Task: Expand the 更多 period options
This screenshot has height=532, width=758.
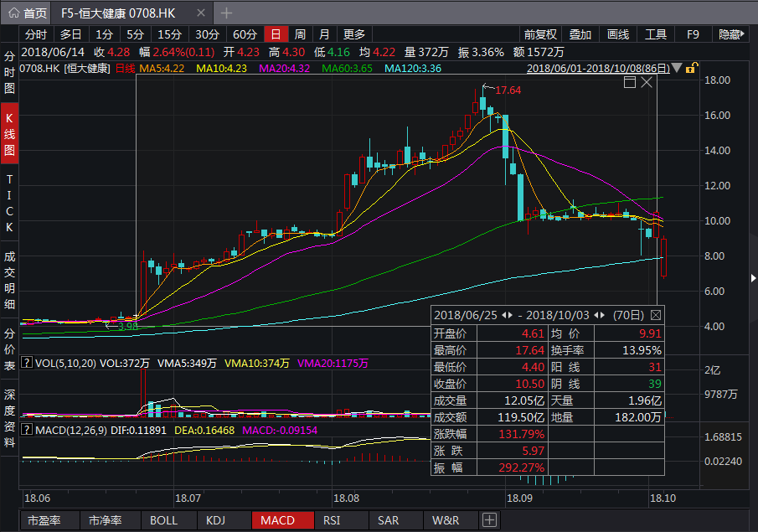Action: 354,34
